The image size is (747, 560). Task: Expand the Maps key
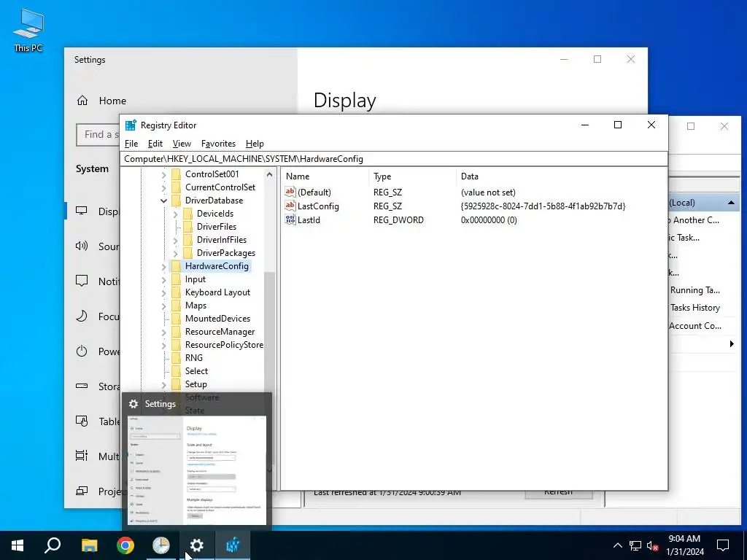(164, 306)
